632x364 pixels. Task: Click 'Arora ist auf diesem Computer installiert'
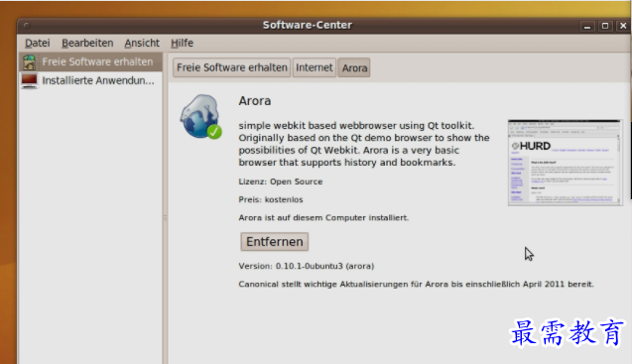coord(323,217)
